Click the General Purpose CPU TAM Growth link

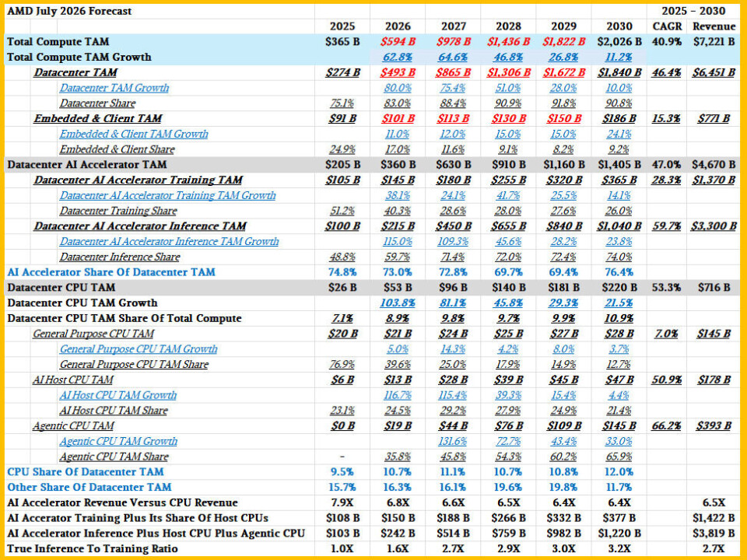click(x=139, y=349)
